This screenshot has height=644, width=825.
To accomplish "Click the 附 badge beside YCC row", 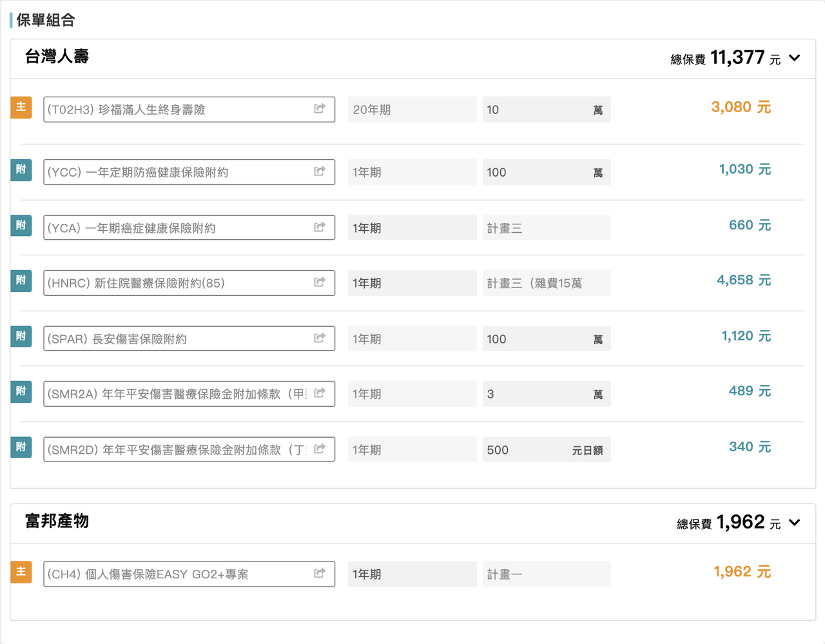I will click(x=21, y=170).
